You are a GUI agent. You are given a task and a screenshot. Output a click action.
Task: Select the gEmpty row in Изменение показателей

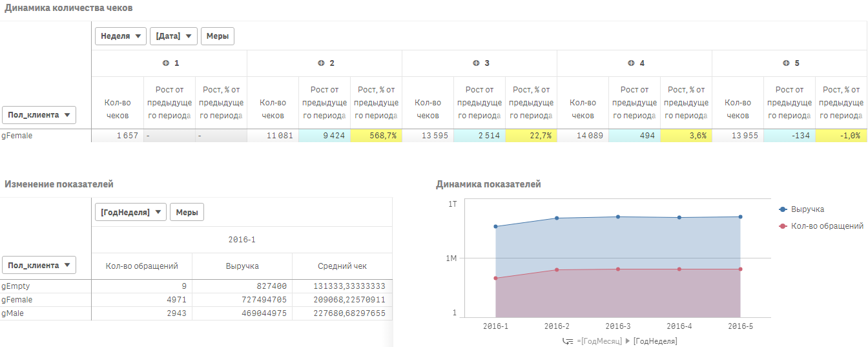[x=16, y=286]
